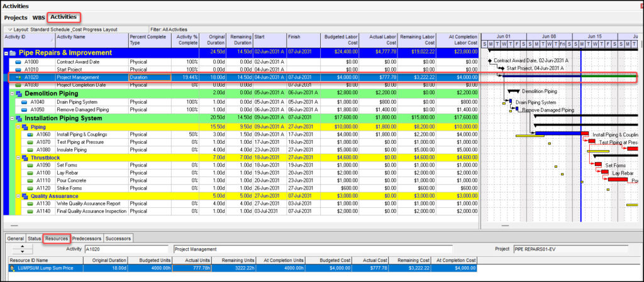Click the Thrustblock WBS icon
Viewport: 644px width, 282px height.
[x=25, y=158]
